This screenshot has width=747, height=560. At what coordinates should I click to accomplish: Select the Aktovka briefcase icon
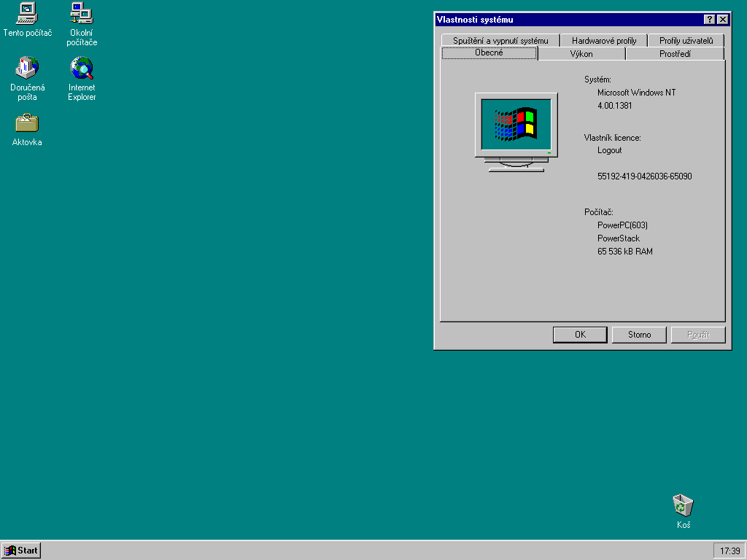[x=27, y=122]
